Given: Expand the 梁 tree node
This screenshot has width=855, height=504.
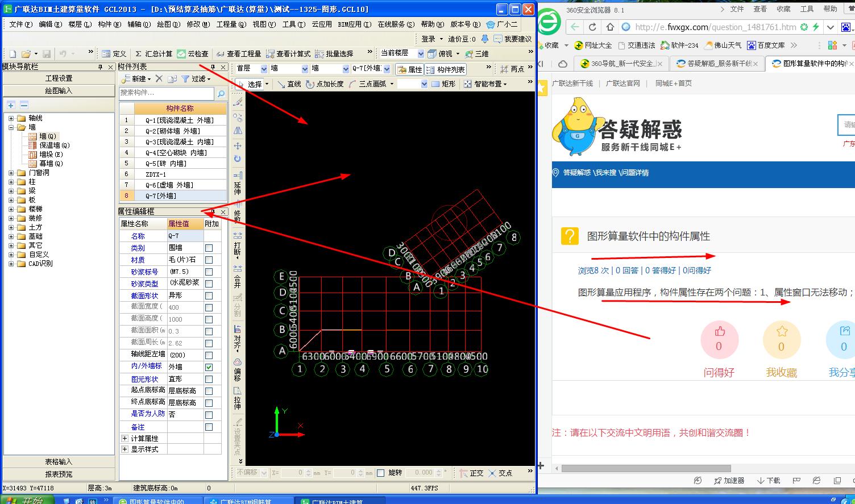Looking at the screenshot, I should coord(11,191).
